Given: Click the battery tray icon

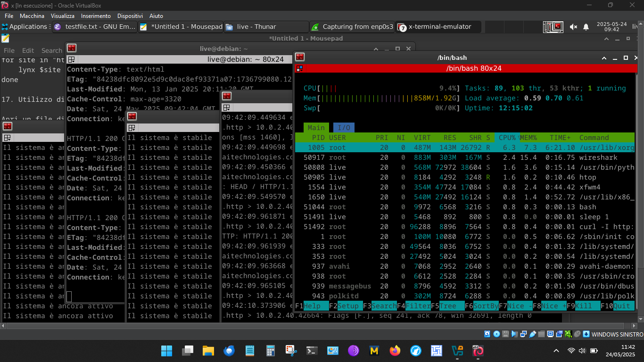Looking at the screenshot, I should (594, 351).
